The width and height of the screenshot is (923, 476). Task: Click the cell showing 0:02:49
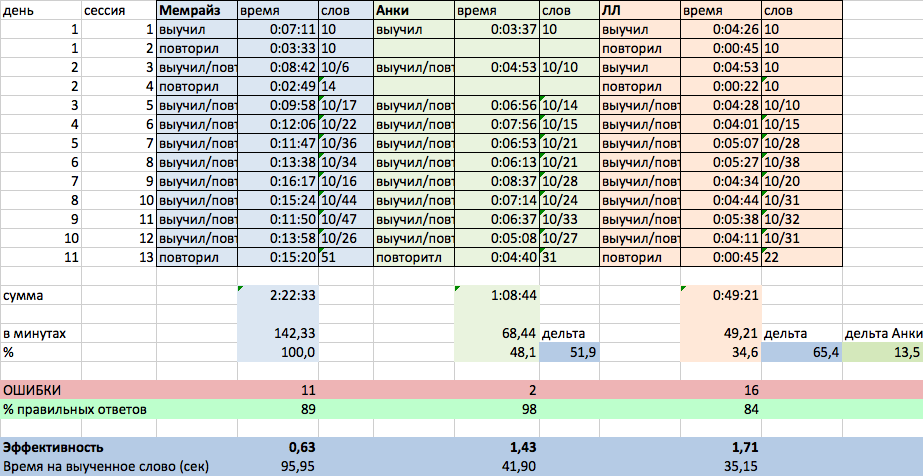click(278, 86)
